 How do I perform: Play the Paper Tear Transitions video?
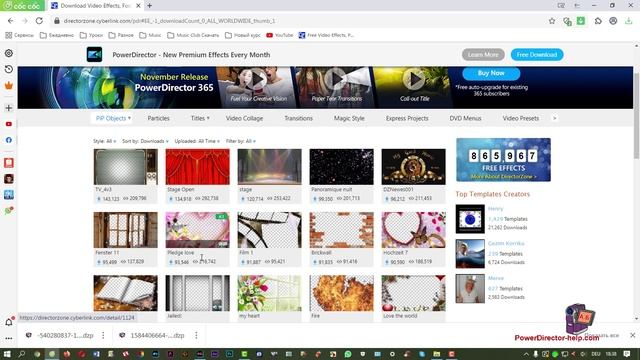point(336,79)
